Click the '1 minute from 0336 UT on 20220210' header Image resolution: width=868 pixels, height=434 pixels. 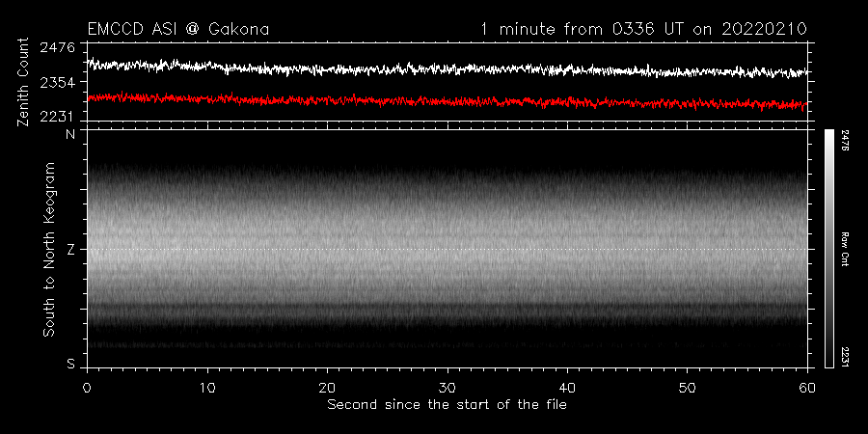coord(644,29)
